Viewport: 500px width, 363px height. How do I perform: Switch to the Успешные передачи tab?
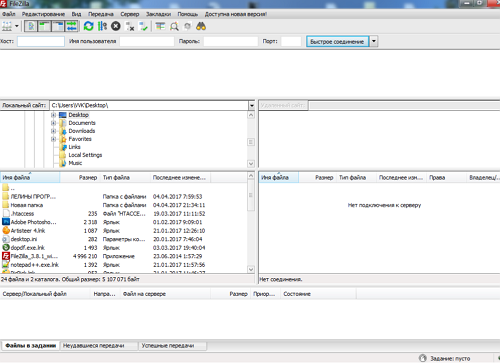pos(168,346)
